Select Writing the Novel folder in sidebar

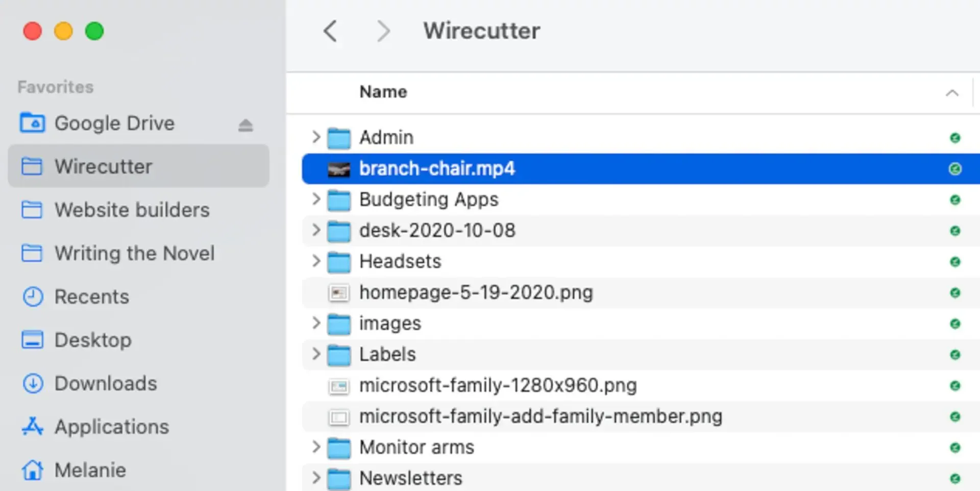tap(134, 253)
